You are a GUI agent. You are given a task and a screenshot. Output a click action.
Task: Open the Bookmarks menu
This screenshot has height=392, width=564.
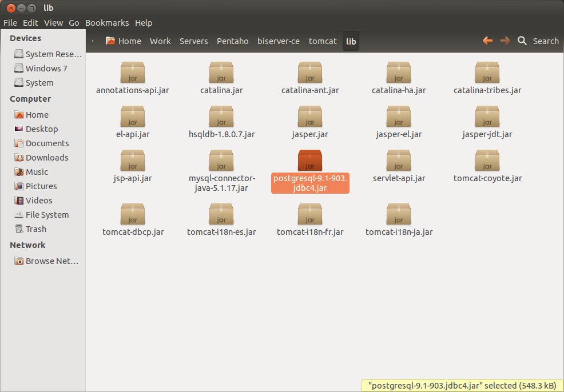tap(107, 23)
